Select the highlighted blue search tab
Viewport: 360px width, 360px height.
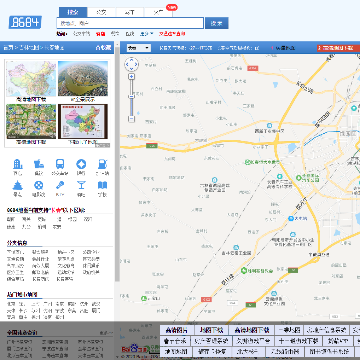73,12
